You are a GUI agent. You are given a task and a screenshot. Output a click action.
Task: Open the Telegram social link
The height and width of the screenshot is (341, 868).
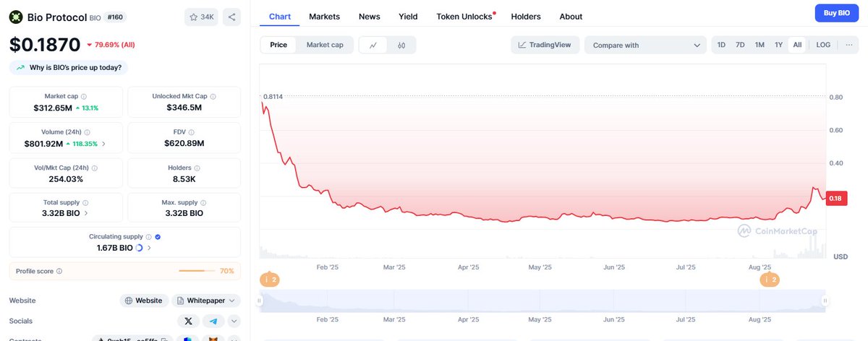(x=213, y=321)
